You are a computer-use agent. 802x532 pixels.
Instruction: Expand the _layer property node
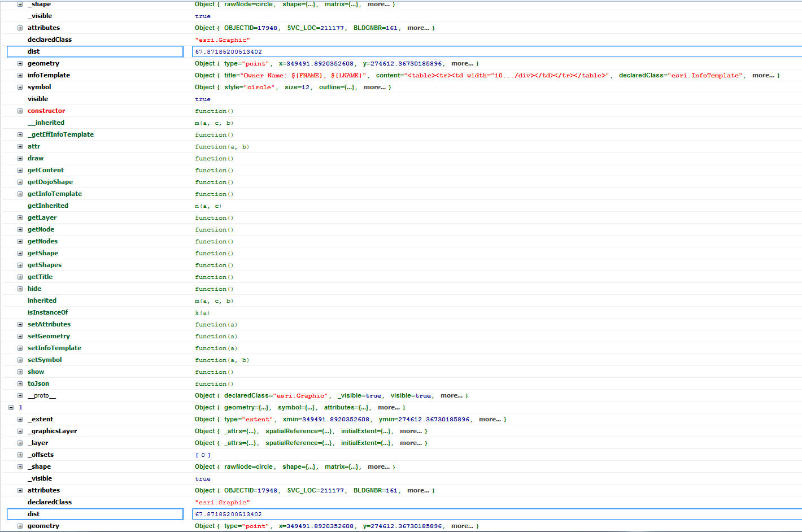click(20, 443)
